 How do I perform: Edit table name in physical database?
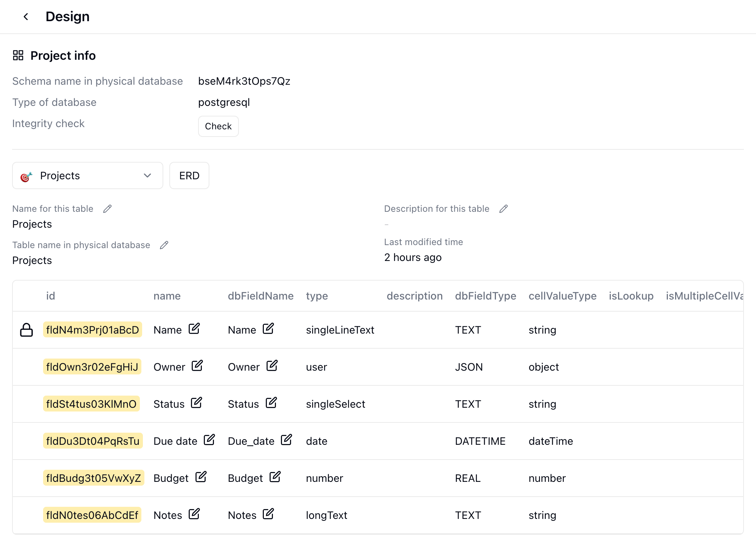coord(164,245)
